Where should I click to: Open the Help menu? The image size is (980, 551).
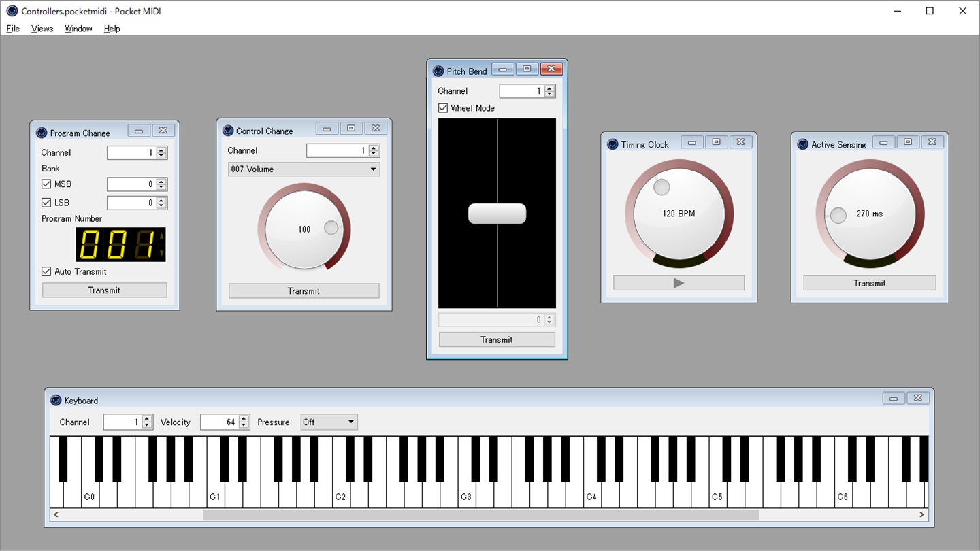pos(112,29)
